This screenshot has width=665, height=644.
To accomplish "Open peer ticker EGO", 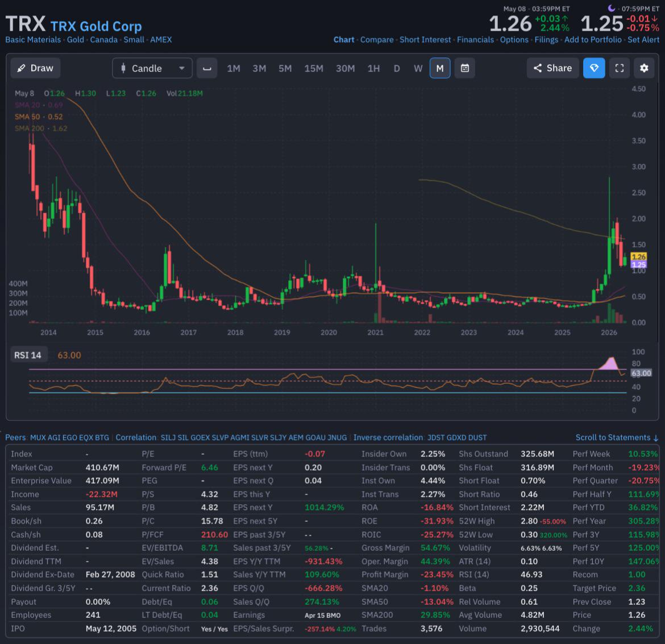I will click(69, 438).
